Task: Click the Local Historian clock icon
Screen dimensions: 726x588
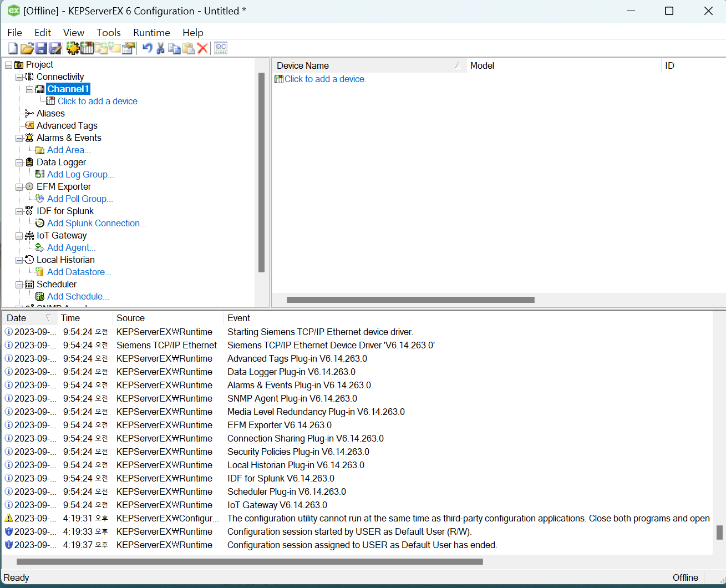Action: [x=29, y=260]
